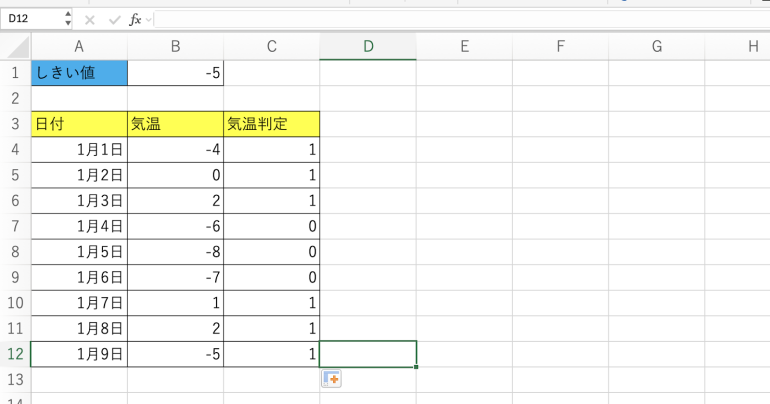Click judgment value 0 in cell C9

tap(272, 277)
